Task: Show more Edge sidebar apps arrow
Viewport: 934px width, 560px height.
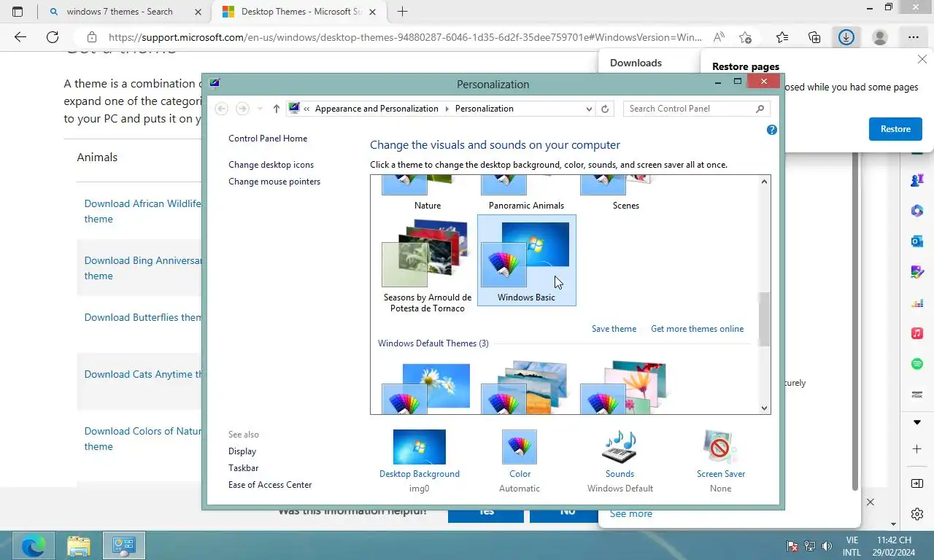Action: click(x=917, y=422)
